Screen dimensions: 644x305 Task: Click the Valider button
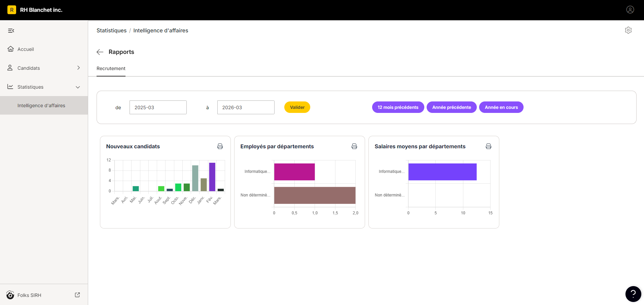[297, 107]
